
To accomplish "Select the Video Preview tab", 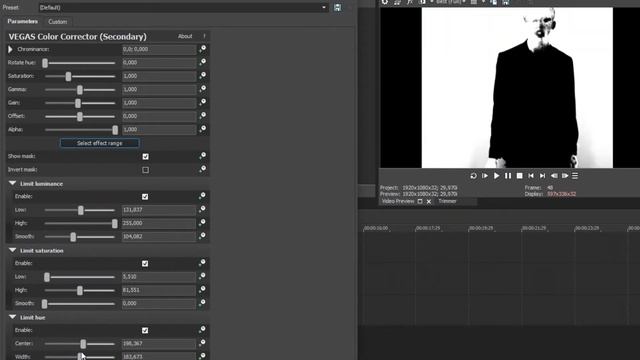I will (398, 201).
